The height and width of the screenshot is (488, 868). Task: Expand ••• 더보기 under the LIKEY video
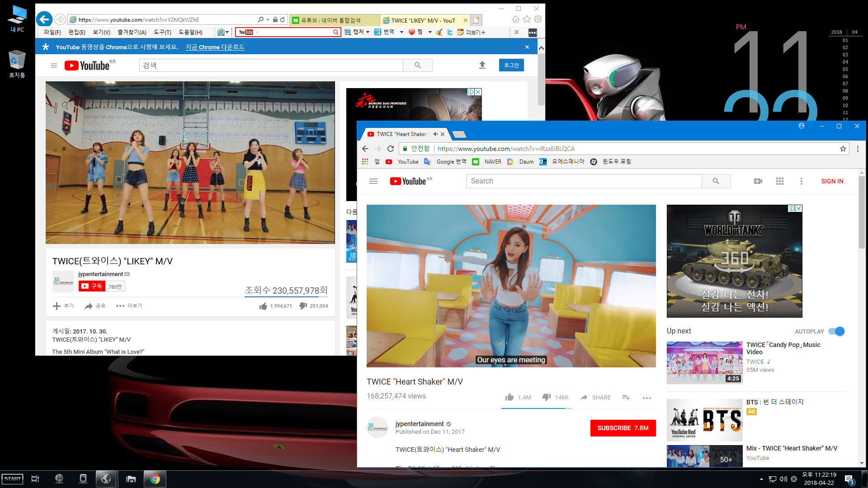point(129,306)
